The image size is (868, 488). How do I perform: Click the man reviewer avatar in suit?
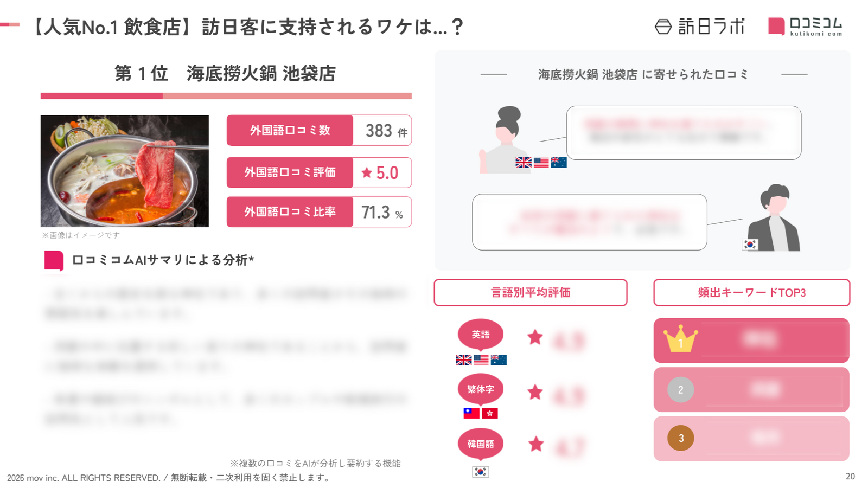[776, 218]
